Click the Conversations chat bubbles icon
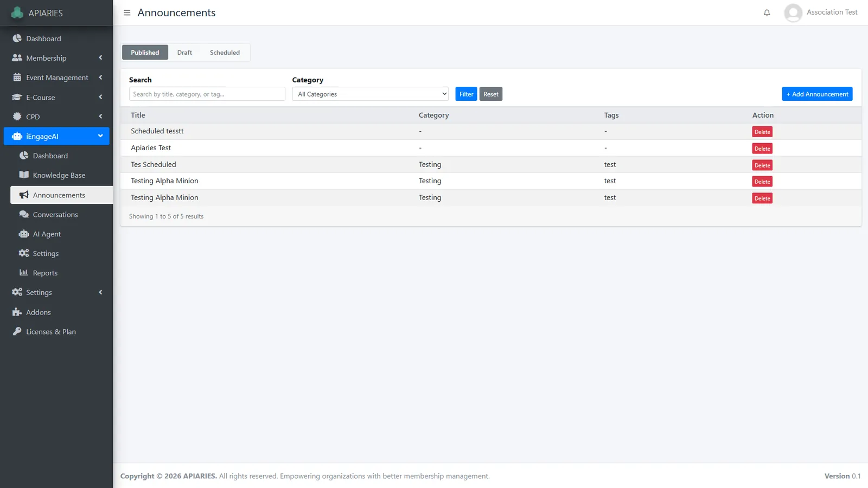The height and width of the screenshot is (488, 868). coord(24,214)
